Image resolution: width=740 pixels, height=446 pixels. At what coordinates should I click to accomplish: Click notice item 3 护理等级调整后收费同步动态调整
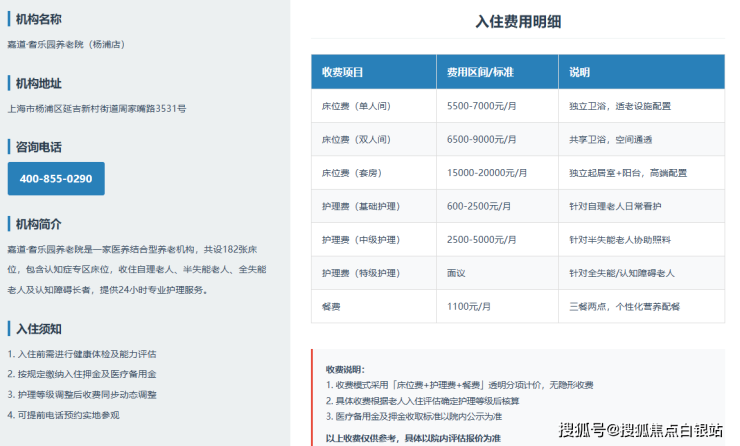pyautogui.click(x=82, y=395)
